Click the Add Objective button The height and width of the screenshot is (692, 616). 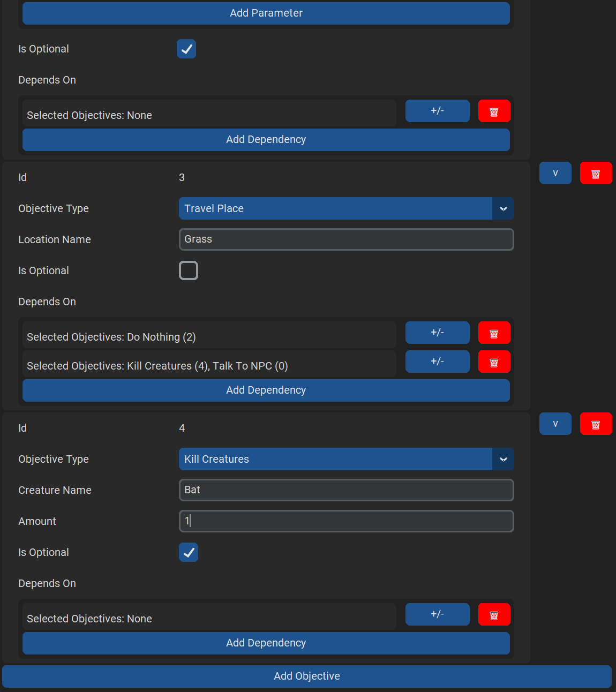click(x=306, y=676)
